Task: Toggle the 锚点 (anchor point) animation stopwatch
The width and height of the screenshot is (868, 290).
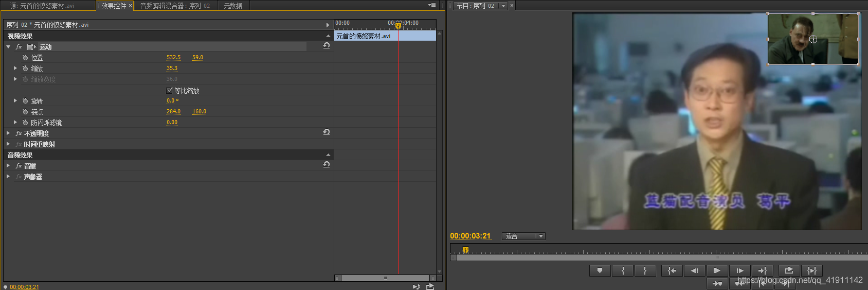Action: [x=25, y=112]
